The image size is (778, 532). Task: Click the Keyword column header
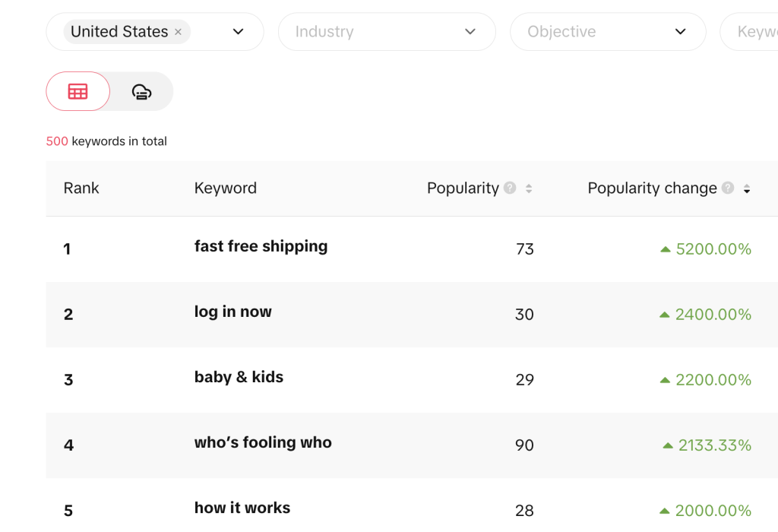click(x=225, y=188)
